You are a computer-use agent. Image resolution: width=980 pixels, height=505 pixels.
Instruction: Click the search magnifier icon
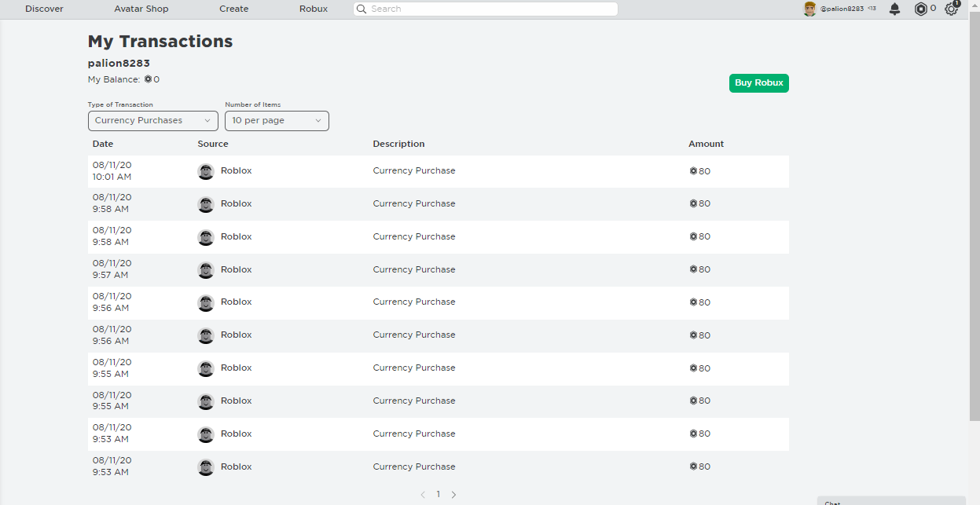pyautogui.click(x=362, y=9)
